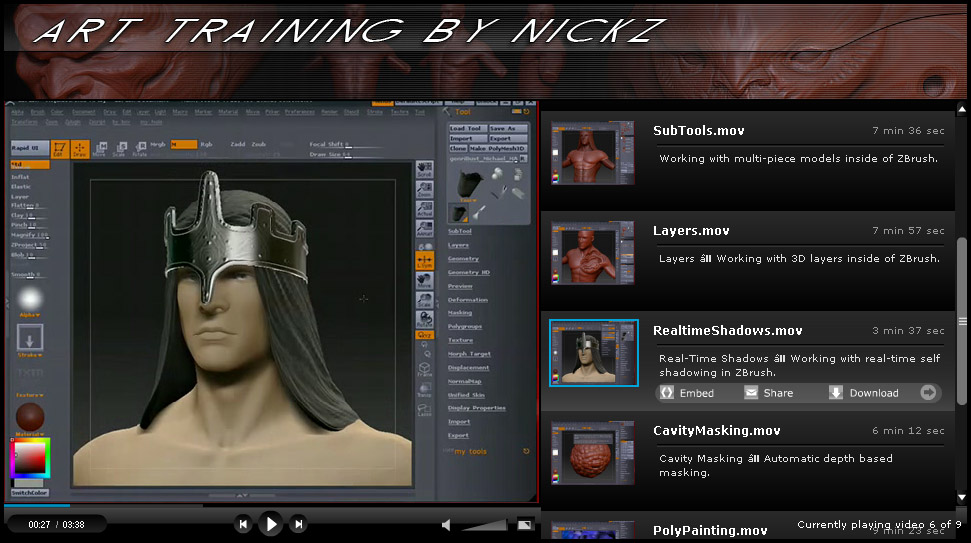Select the Edit mode icon in ZBrush

pos(59,149)
